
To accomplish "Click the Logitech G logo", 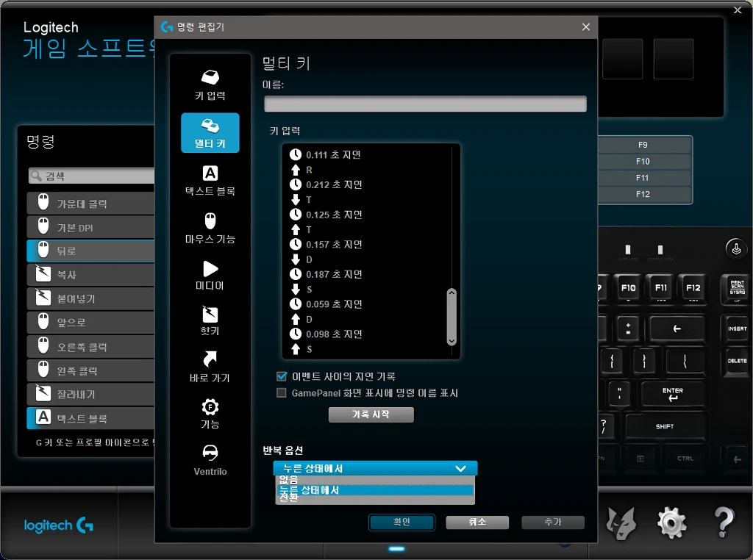I will click(59, 525).
